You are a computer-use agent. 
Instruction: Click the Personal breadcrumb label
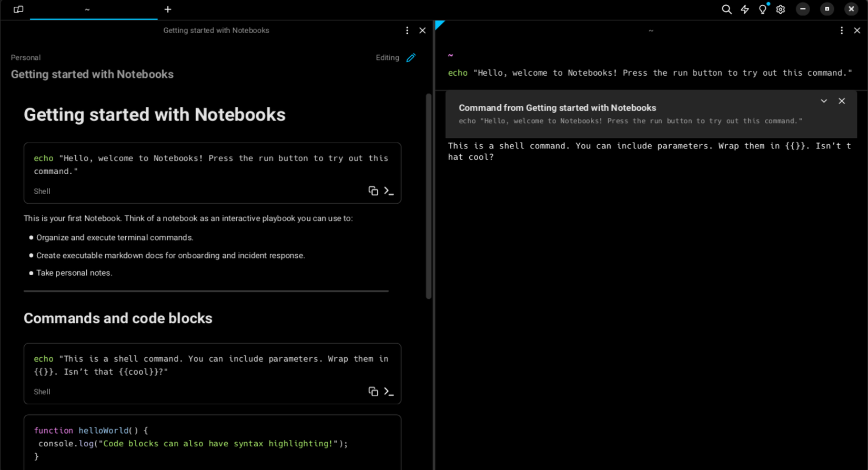click(26, 58)
